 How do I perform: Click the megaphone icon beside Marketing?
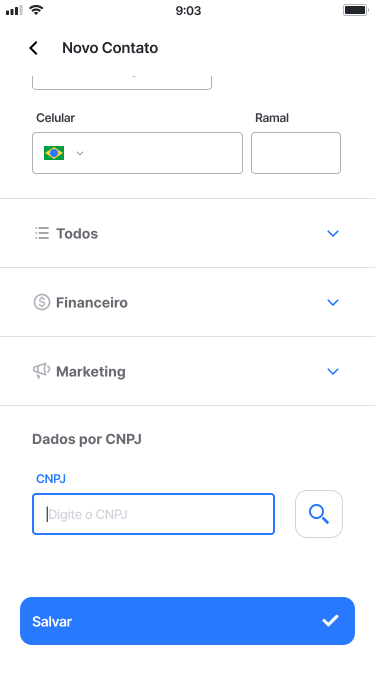[41, 371]
